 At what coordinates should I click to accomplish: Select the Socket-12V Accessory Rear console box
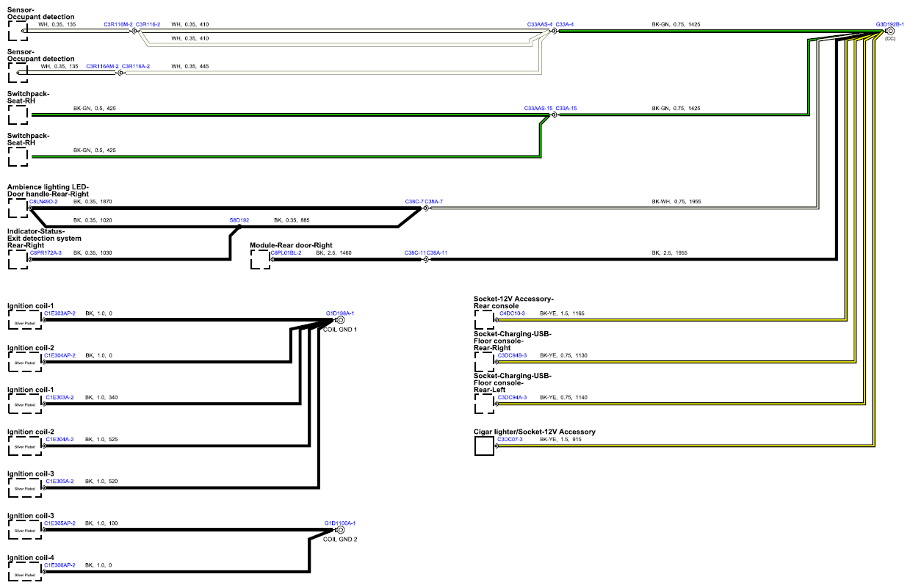click(485, 319)
